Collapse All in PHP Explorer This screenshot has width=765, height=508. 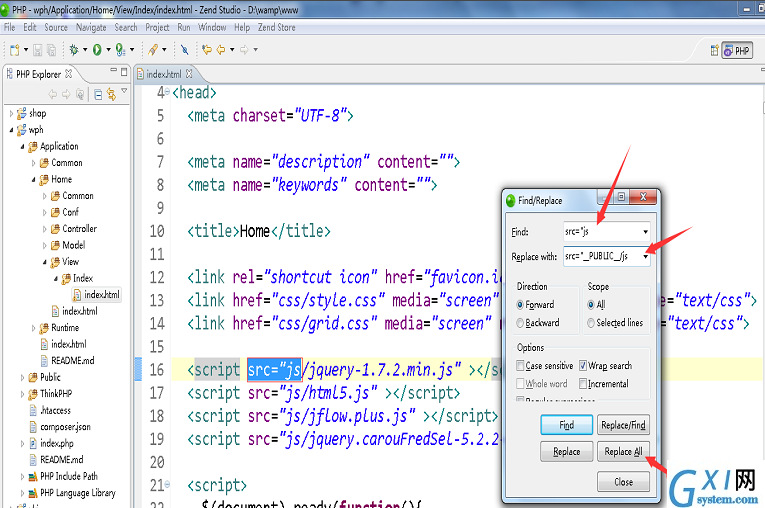[98, 94]
